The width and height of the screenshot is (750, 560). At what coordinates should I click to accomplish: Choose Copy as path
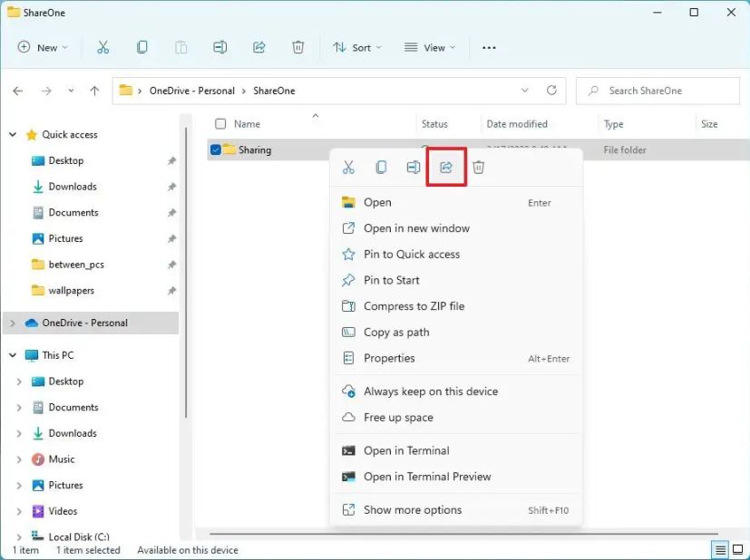point(456,332)
